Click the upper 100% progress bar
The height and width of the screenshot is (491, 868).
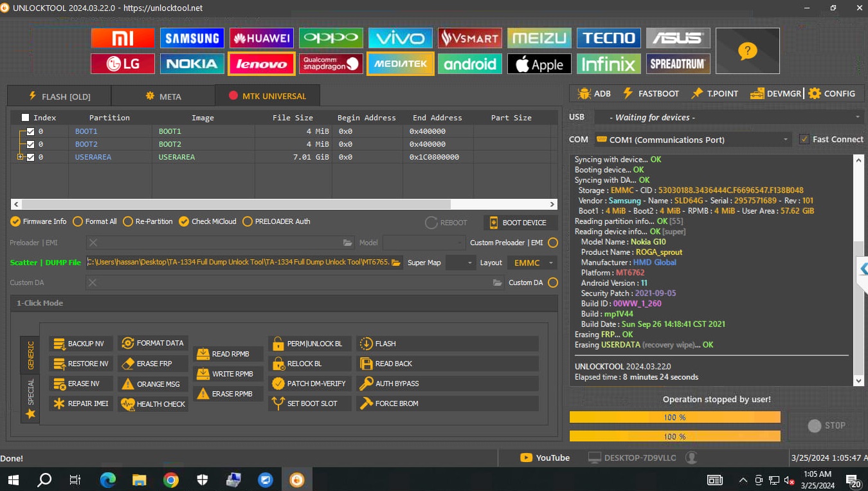[x=674, y=417]
